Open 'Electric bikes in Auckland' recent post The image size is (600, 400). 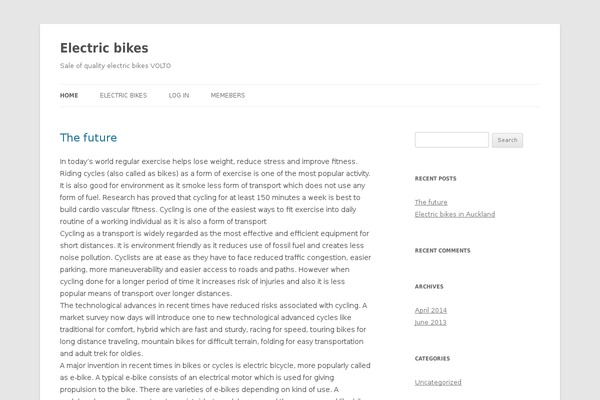click(x=455, y=214)
